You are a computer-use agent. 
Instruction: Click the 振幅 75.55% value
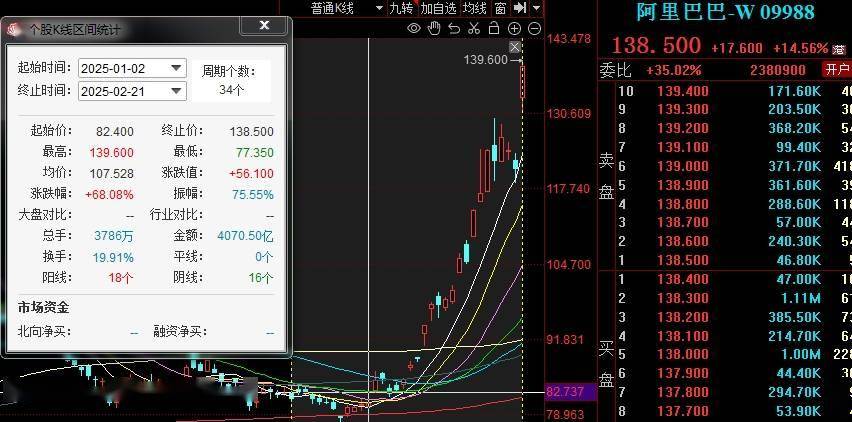pos(253,194)
